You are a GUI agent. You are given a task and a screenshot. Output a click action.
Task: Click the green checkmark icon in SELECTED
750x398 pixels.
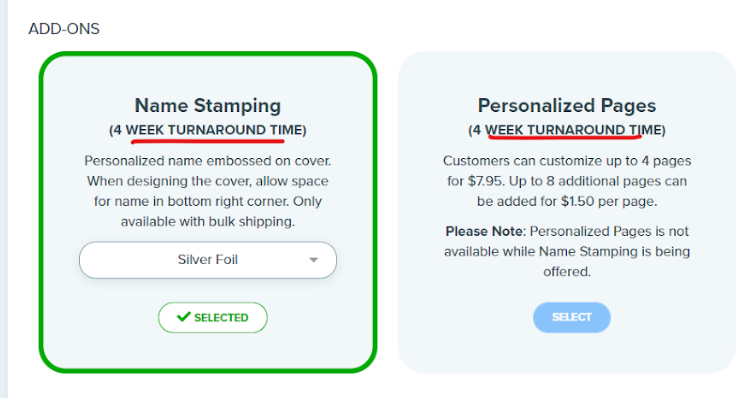184,317
